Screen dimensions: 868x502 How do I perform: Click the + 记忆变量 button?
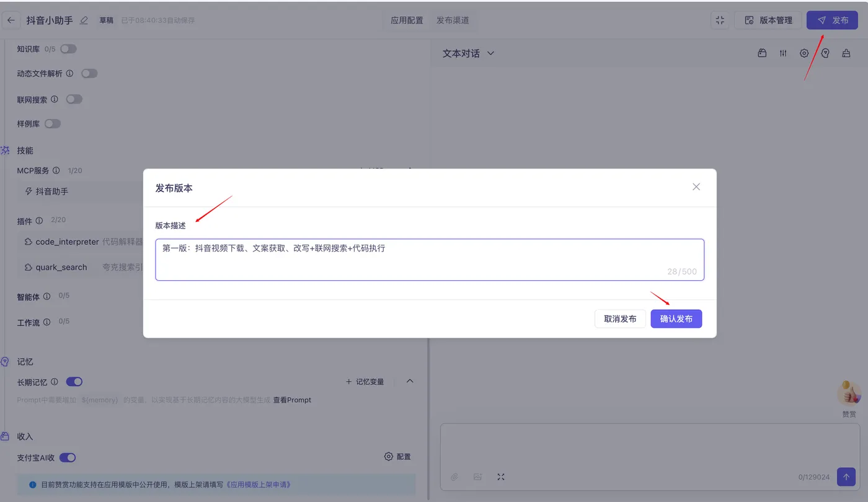(365, 382)
